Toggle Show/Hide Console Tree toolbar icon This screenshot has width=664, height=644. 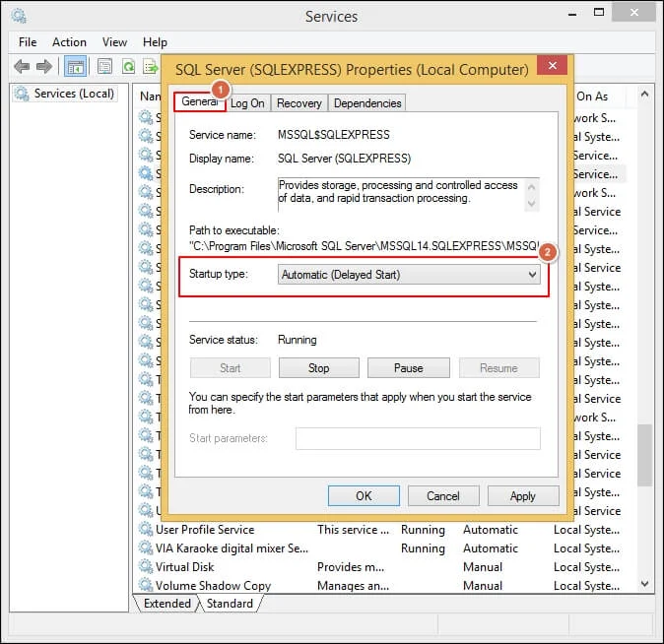(x=76, y=67)
